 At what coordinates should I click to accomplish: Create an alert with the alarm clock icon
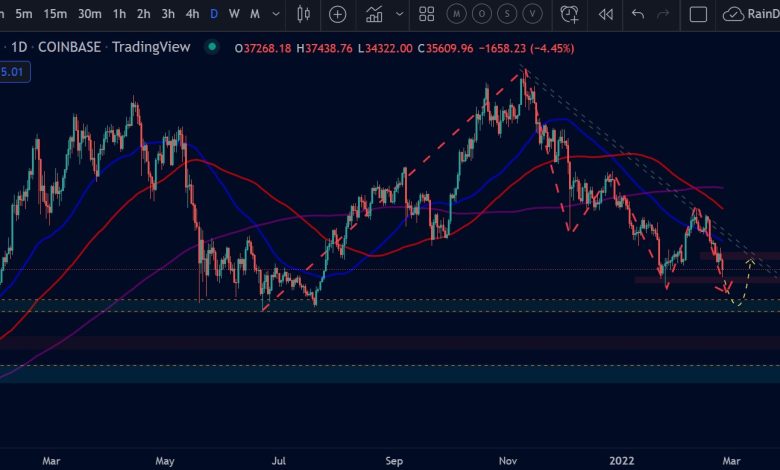tap(569, 14)
